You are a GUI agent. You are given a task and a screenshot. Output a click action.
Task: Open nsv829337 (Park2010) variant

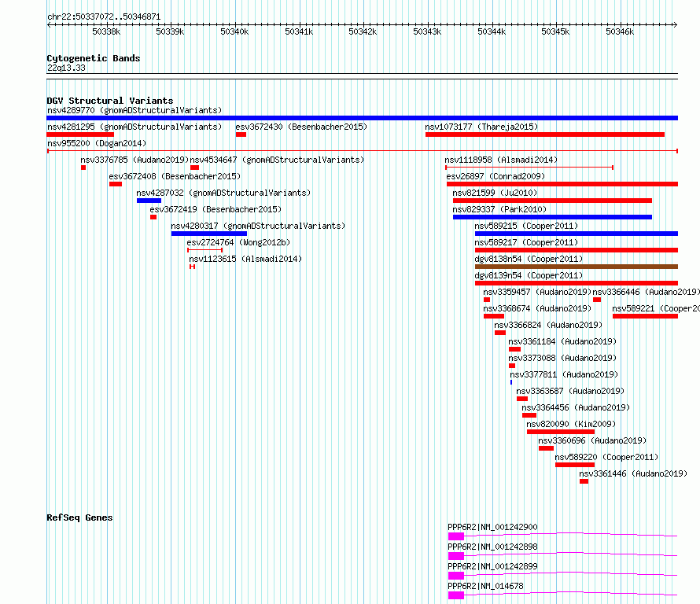pyautogui.click(x=499, y=209)
